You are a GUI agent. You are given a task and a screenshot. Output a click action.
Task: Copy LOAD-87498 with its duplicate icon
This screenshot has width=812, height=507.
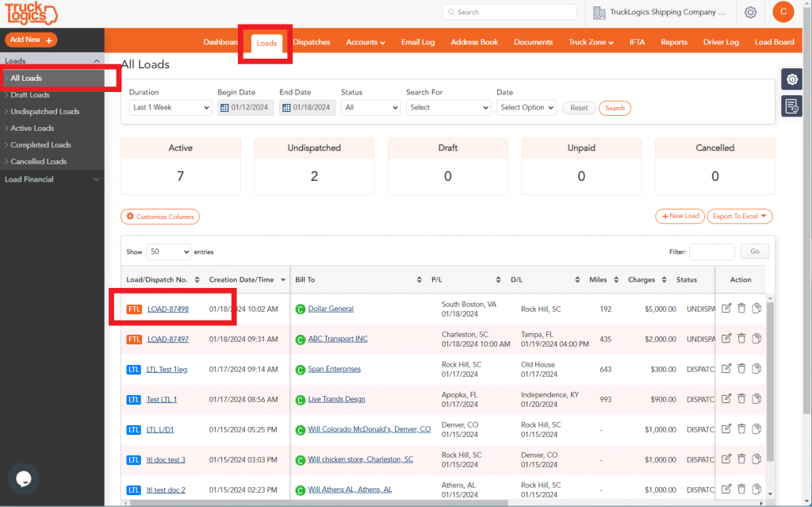pos(756,309)
